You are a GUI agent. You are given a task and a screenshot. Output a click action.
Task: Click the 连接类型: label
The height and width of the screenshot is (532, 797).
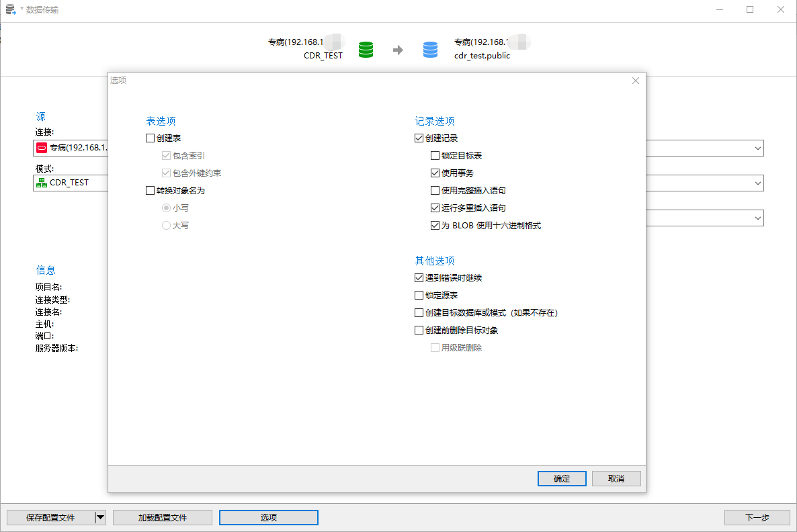[x=52, y=300]
